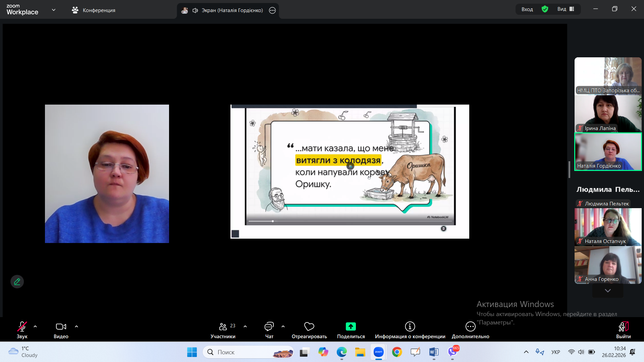Image resolution: width=644 pixels, height=362 pixels.
Task: Click the React heart icon
Action: tap(309, 326)
